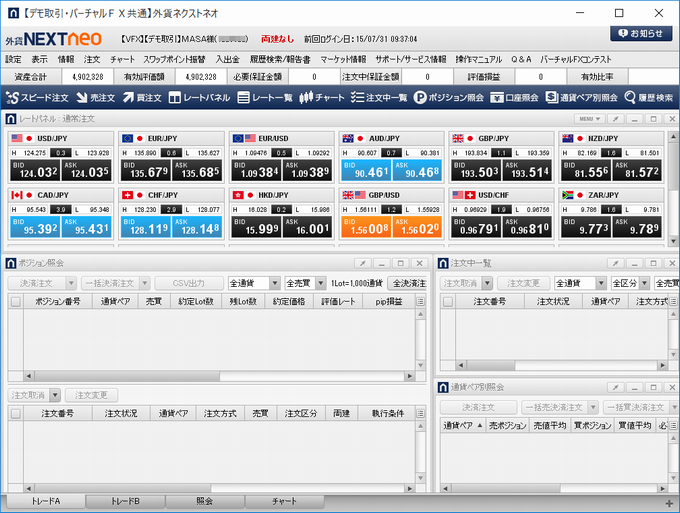
Task: Open column settings icon in position table header
Action: tap(420, 301)
